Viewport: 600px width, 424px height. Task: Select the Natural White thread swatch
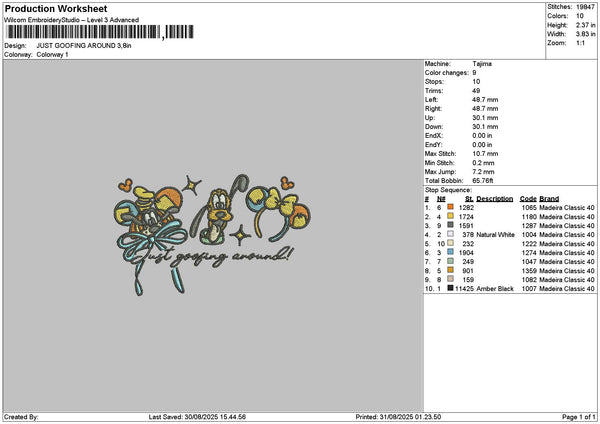[x=450, y=234]
